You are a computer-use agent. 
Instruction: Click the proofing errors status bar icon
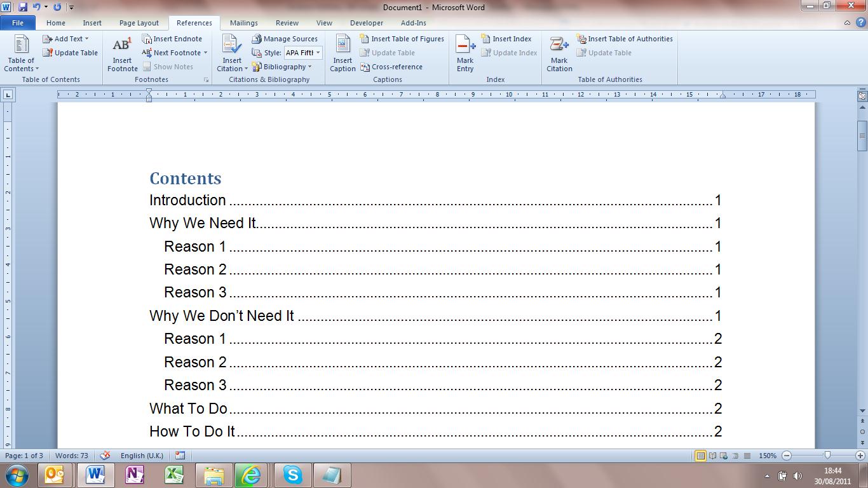105,456
